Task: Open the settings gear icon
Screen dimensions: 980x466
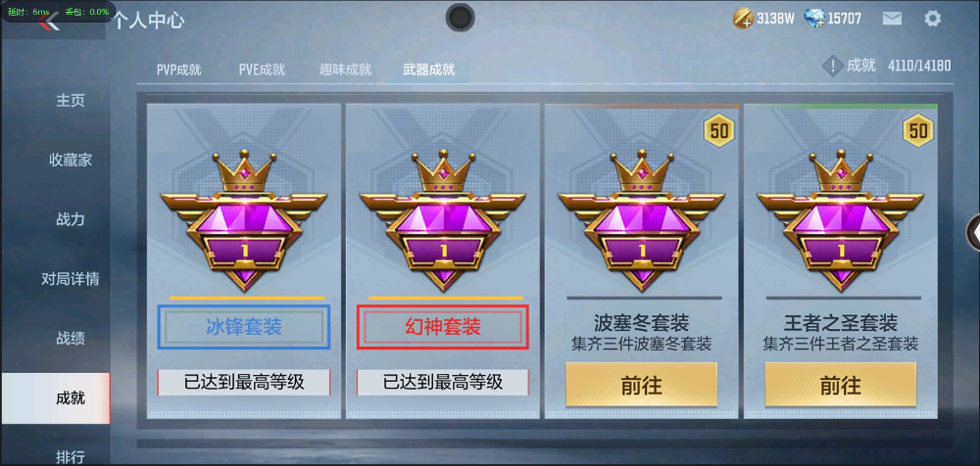Action: click(x=932, y=19)
